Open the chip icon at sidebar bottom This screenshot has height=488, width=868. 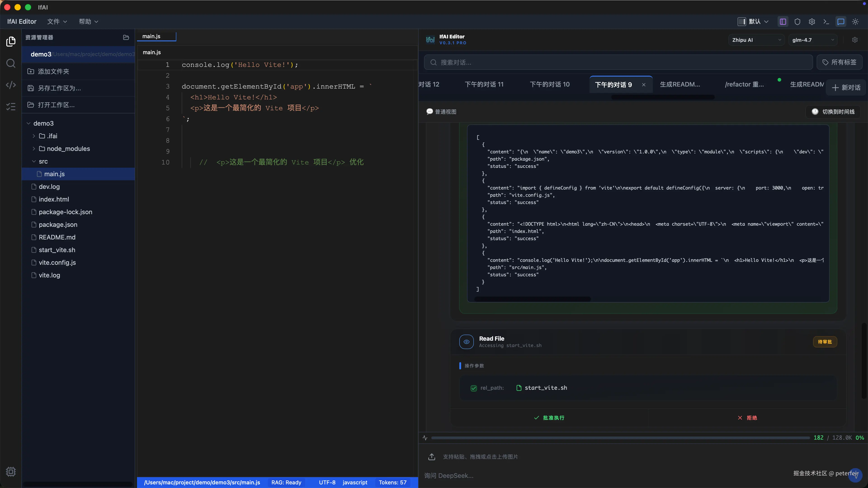pyautogui.click(x=11, y=472)
